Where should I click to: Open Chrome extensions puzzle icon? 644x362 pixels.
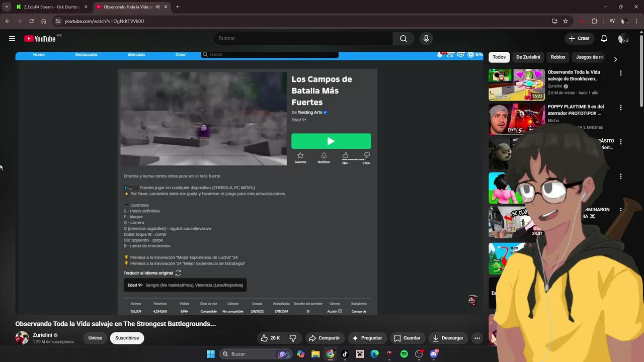point(595,21)
